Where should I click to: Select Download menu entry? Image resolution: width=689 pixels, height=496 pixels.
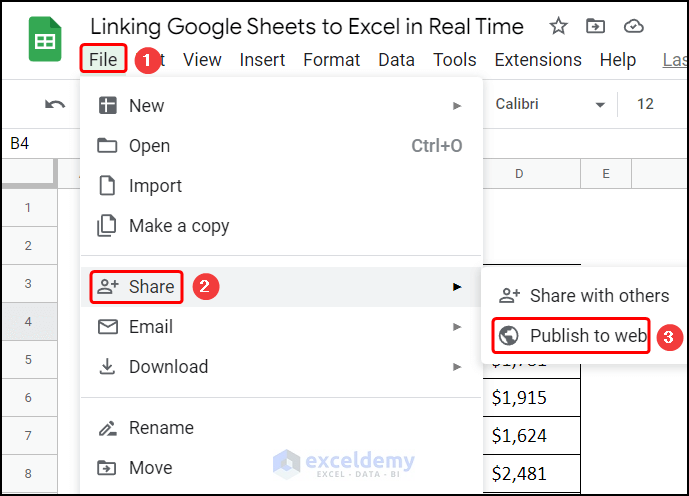point(281,367)
